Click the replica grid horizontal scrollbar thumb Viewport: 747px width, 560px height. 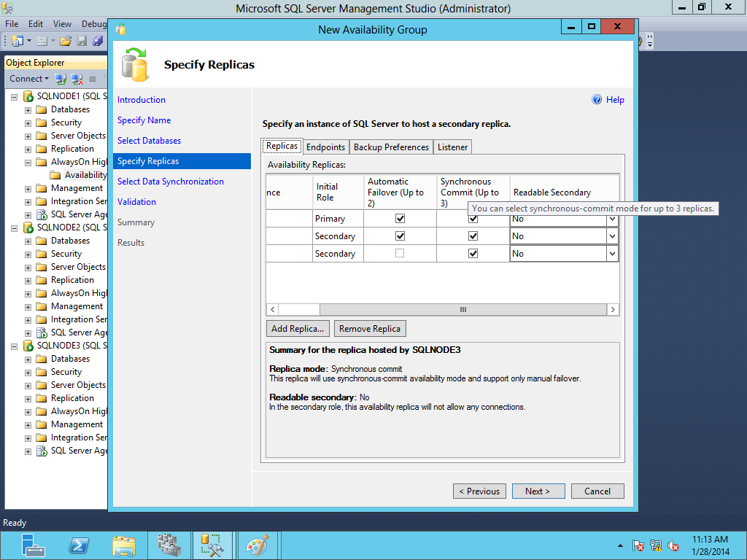463,309
